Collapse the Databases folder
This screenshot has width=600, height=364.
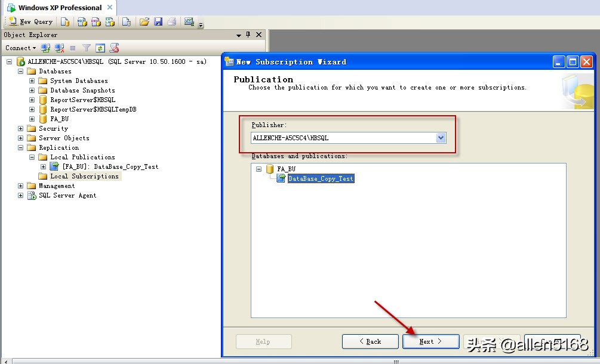coord(21,71)
